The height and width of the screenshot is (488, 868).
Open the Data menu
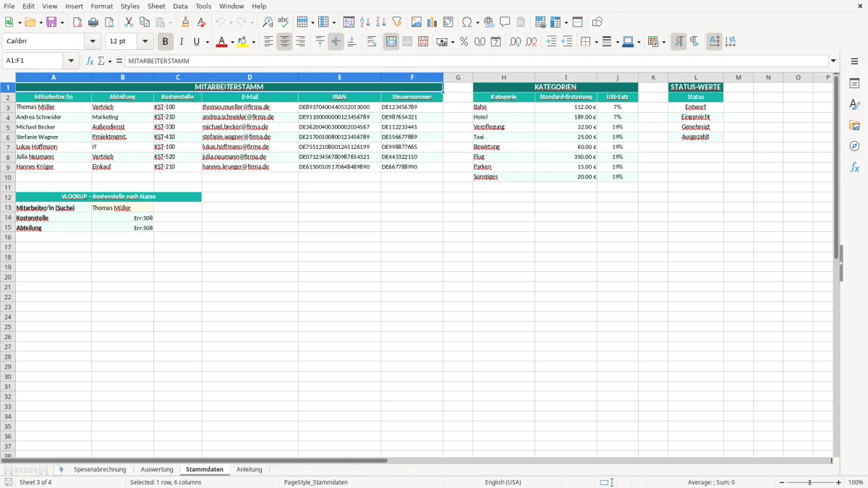click(180, 6)
